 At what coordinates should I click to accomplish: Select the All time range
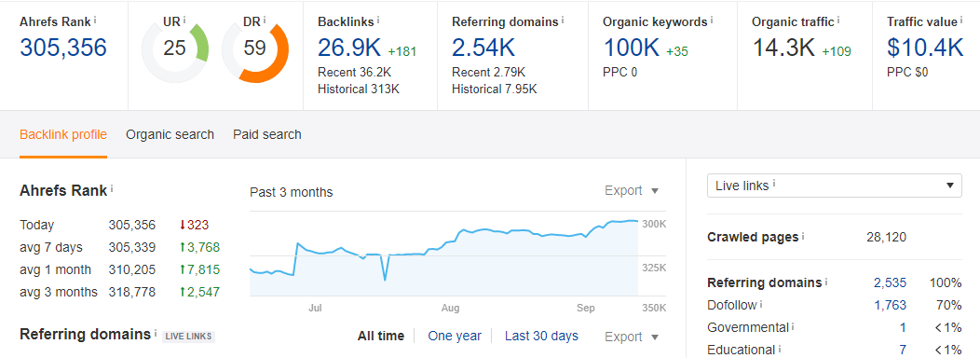point(381,337)
